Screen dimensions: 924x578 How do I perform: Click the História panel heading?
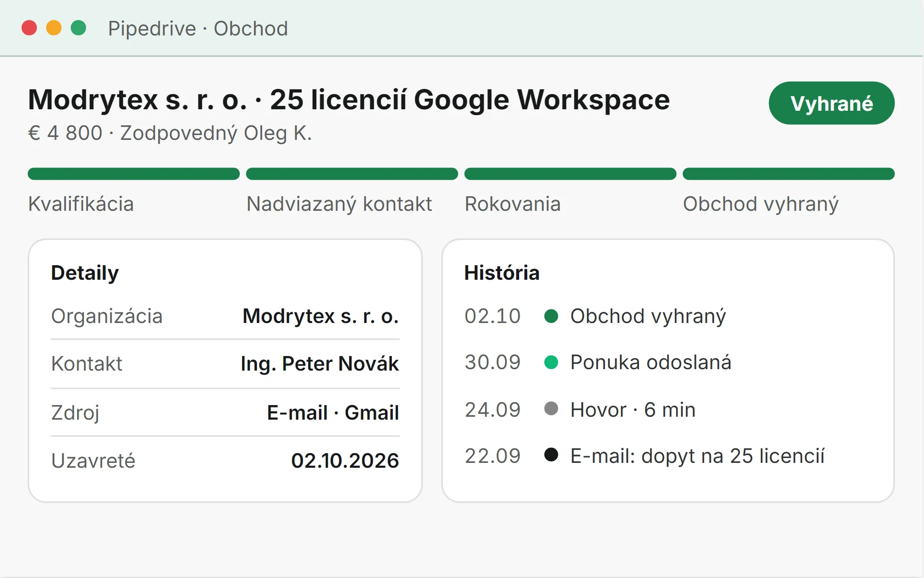(x=502, y=273)
